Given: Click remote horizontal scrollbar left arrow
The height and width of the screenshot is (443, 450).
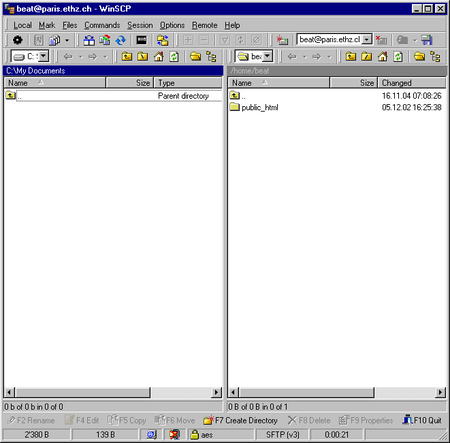Looking at the screenshot, I should point(234,392).
